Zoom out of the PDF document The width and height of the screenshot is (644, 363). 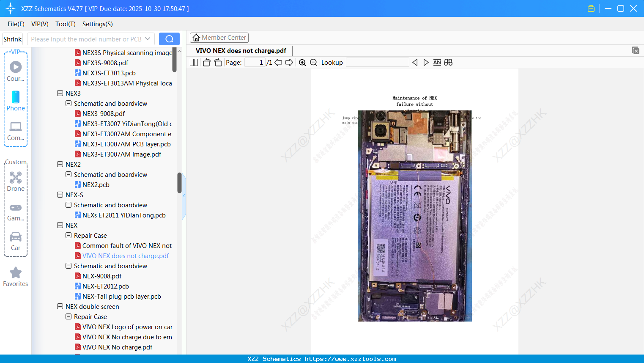(x=313, y=63)
